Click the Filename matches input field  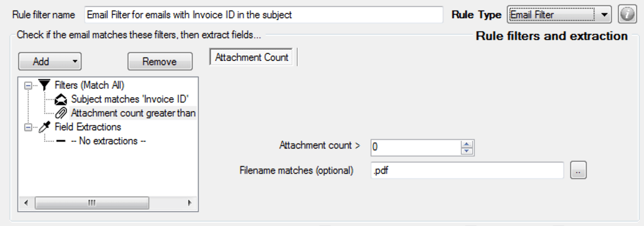click(467, 171)
